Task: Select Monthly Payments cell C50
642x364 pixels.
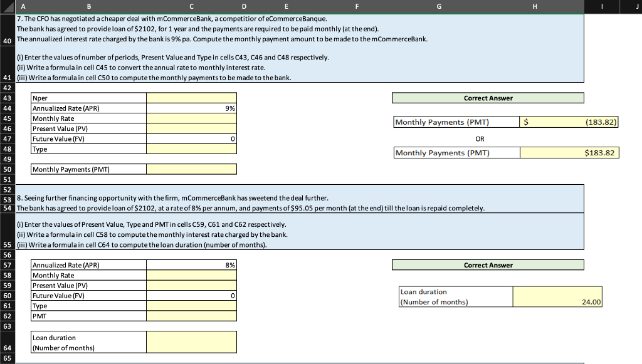Action: click(191, 169)
